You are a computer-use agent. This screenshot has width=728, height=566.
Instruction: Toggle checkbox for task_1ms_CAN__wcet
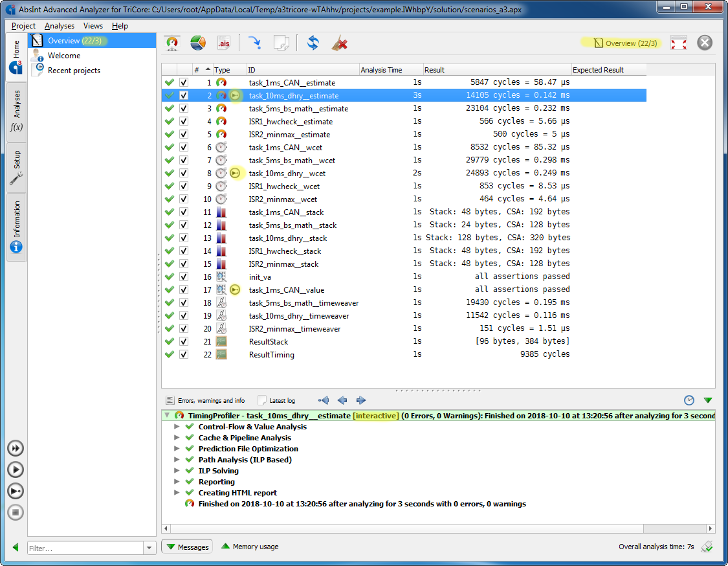(184, 147)
